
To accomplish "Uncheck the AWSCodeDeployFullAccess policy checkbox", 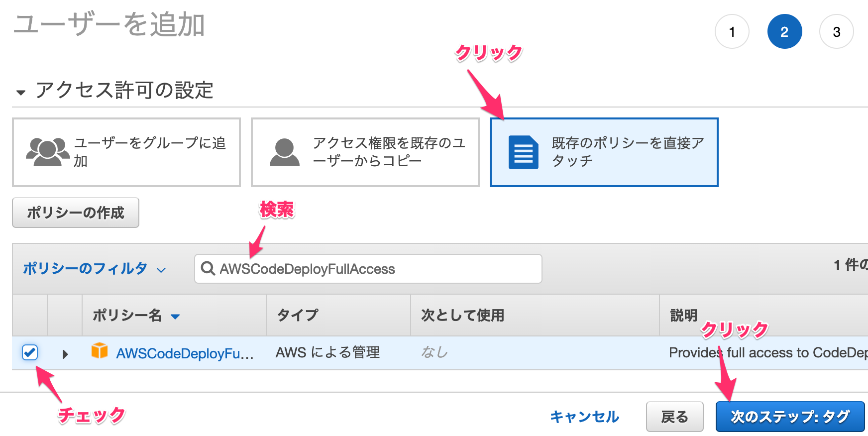I will point(30,352).
